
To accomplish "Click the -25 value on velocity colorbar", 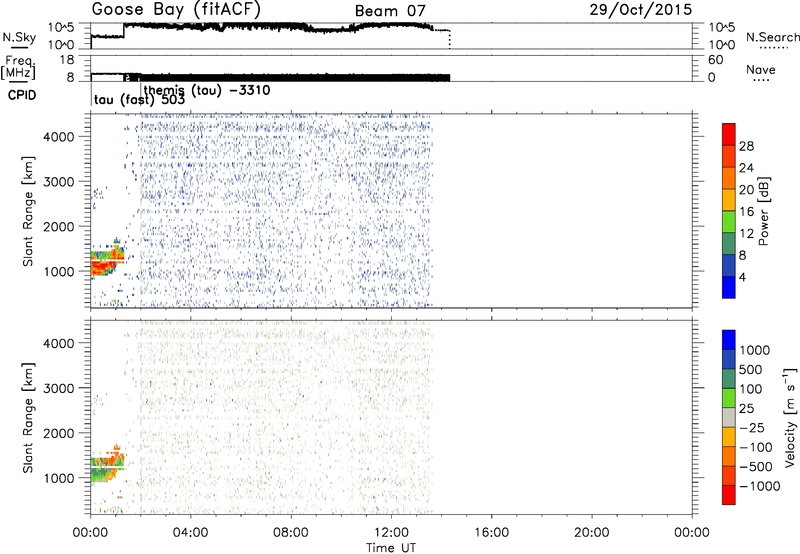I will [752, 427].
